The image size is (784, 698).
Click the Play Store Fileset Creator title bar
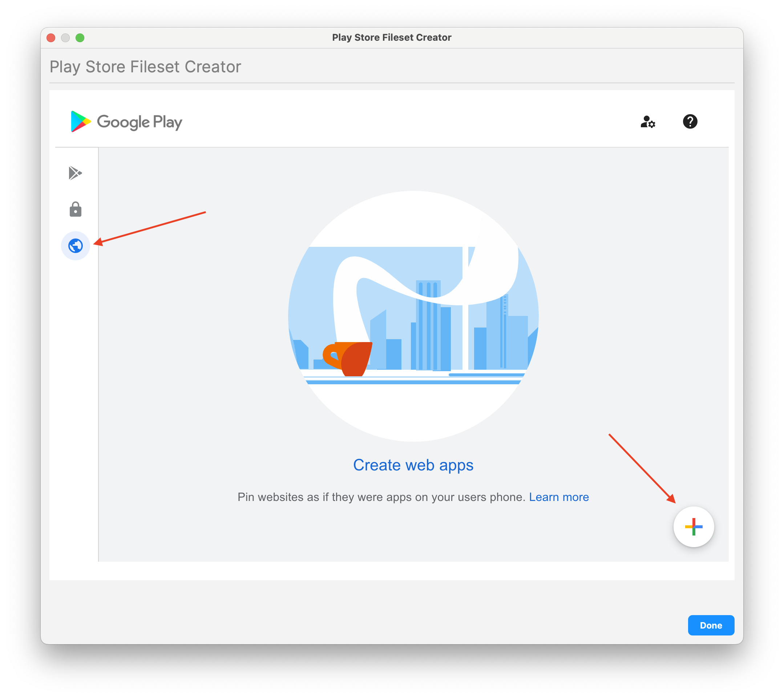pyautogui.click(x=392, y=37)
